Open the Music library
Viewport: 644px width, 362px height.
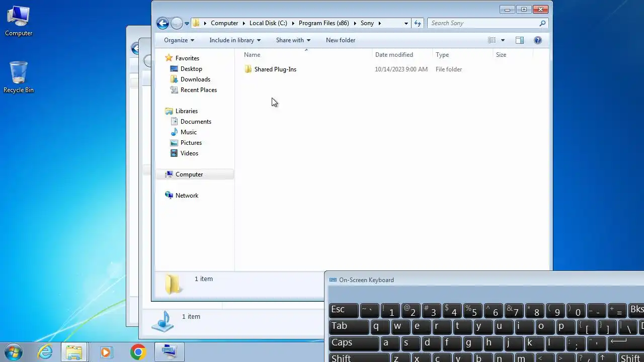(189, 132)
